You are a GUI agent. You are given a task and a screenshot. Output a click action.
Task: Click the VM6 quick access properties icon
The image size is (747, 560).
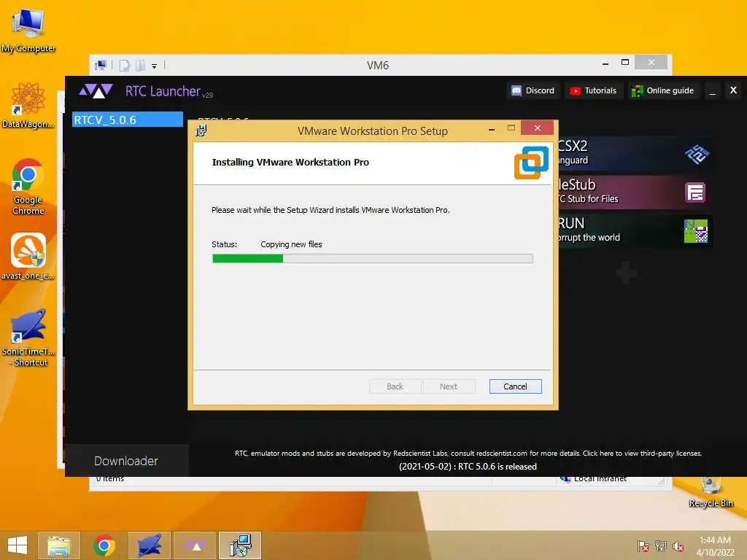coord(124,65)
